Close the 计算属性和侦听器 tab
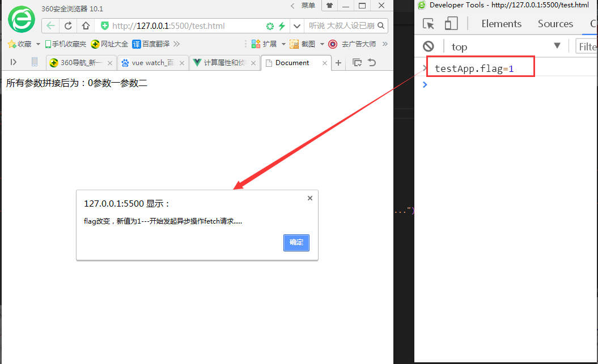 (253, 63)
